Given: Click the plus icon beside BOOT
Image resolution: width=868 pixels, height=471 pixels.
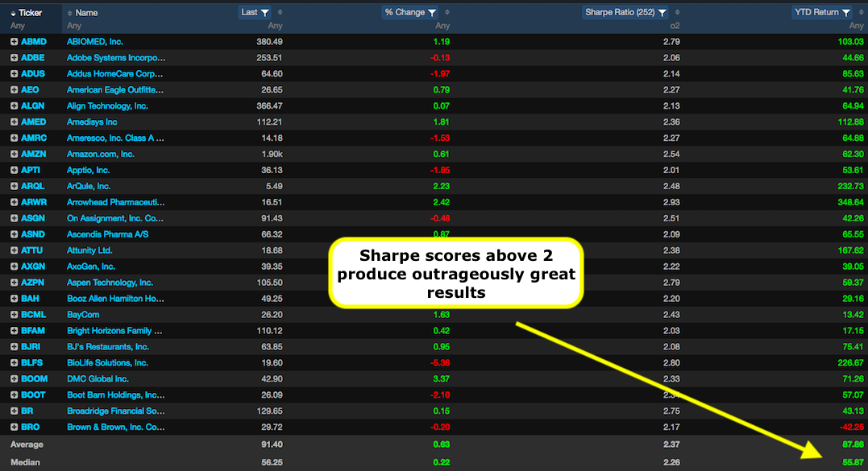Looking at the screenshot, I should click(14, 395).
